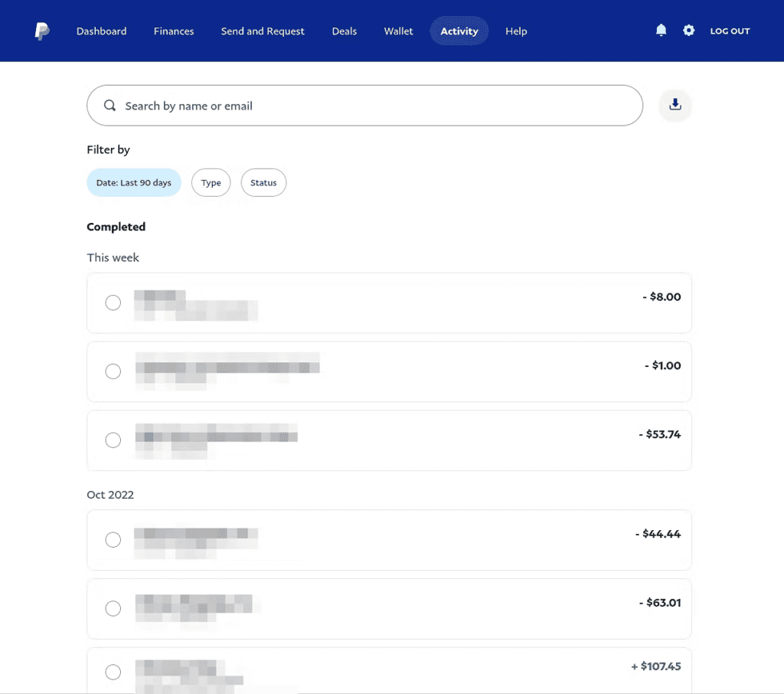Open the Help link in navigation

coord(516,31)
